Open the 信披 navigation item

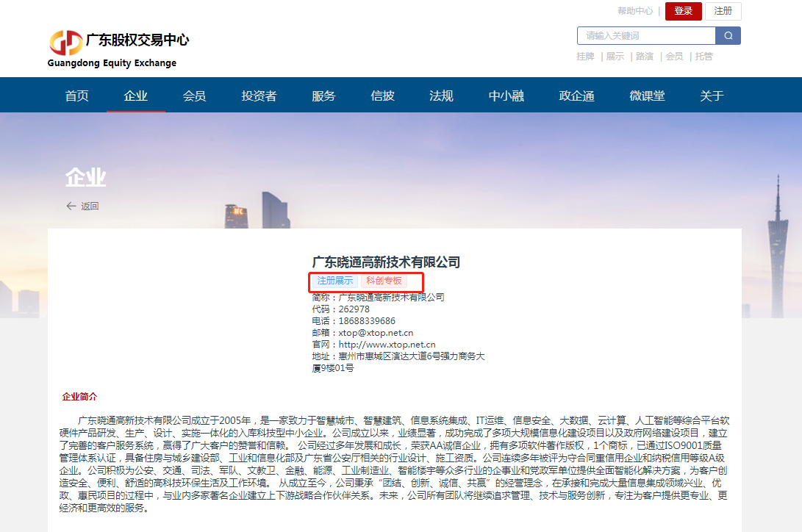(x=382, y=95)
